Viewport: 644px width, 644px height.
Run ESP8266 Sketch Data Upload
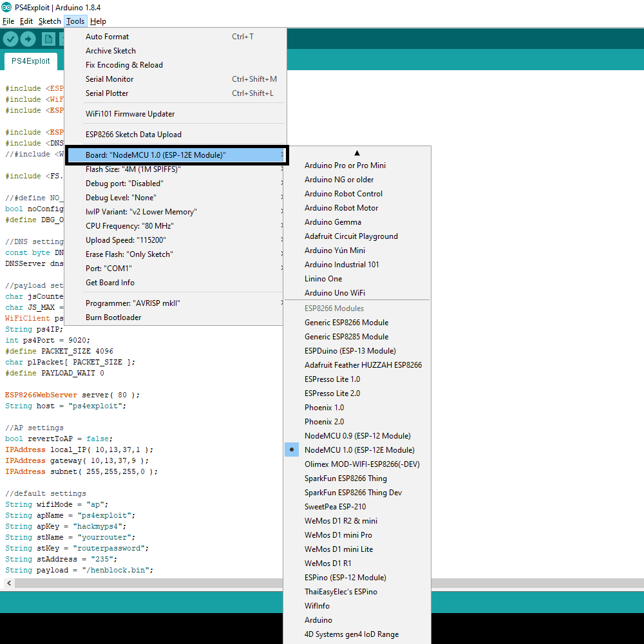click(x=175, y=135)
